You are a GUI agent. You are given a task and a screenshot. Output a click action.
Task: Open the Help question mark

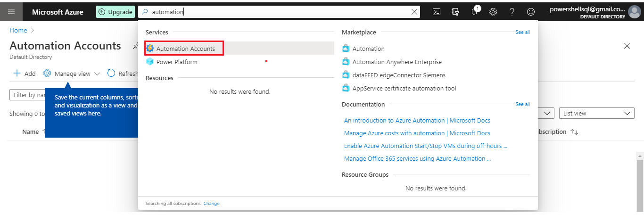512,12
